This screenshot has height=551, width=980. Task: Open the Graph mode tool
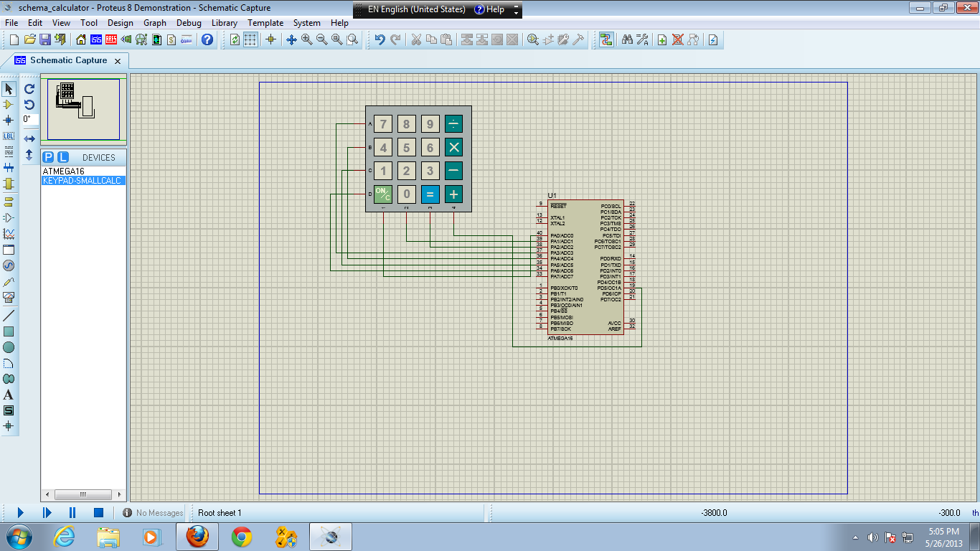coord(9,234)
